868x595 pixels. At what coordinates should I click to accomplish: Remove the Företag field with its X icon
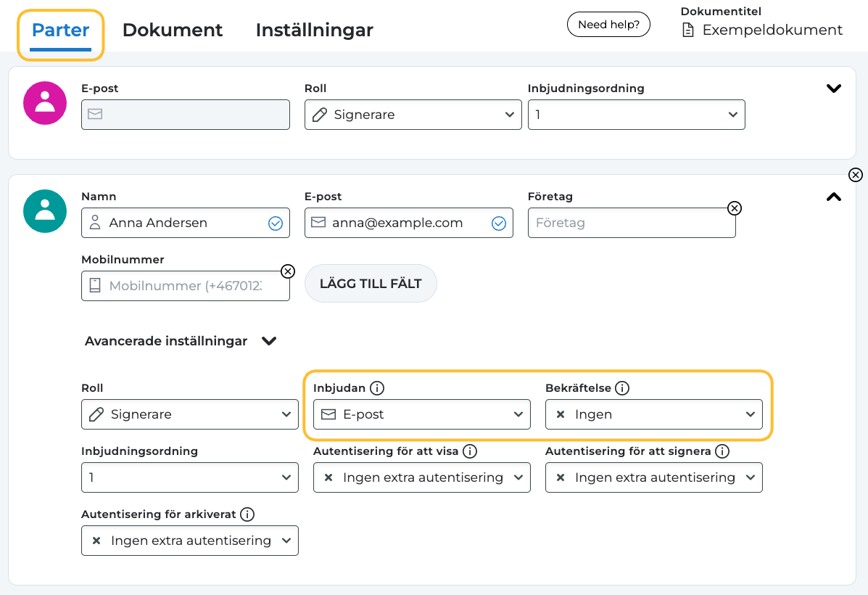pos(735,208)
